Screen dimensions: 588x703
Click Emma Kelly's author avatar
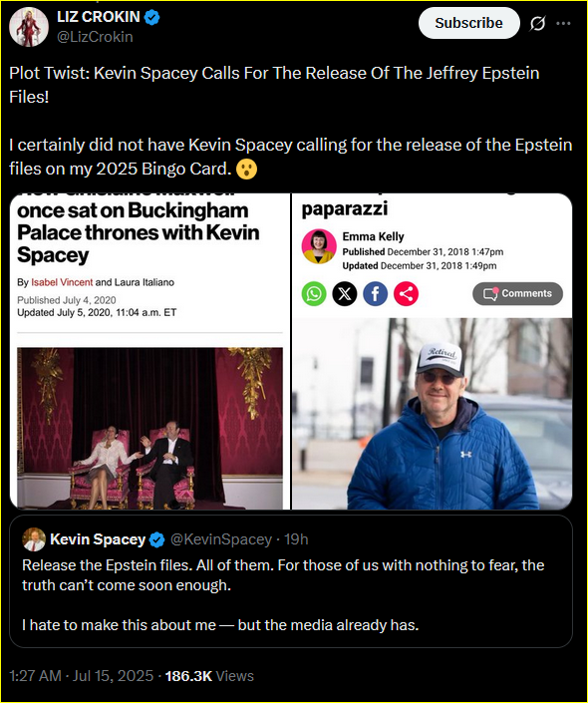[319, 246]
